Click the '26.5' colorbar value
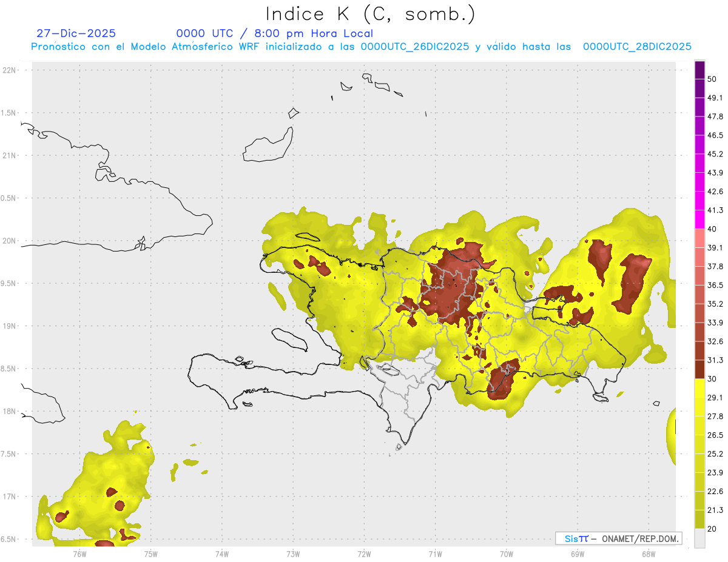Image resolution: width=728 pixels, height=562 pixels. click(715, 435)
